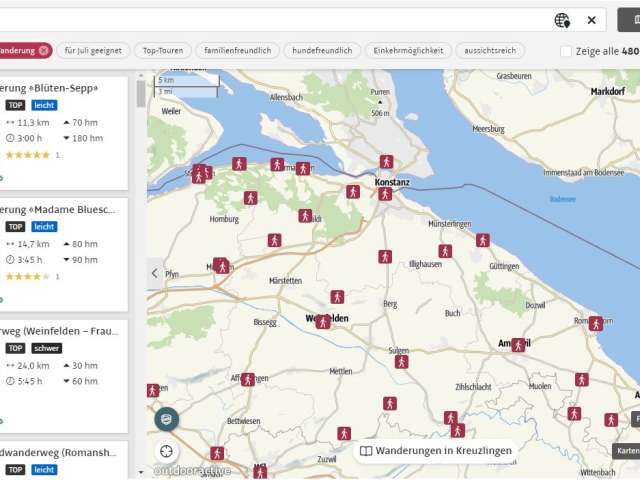
Task: Open the hiking marker near Illighausen
Action: point(384,257)
